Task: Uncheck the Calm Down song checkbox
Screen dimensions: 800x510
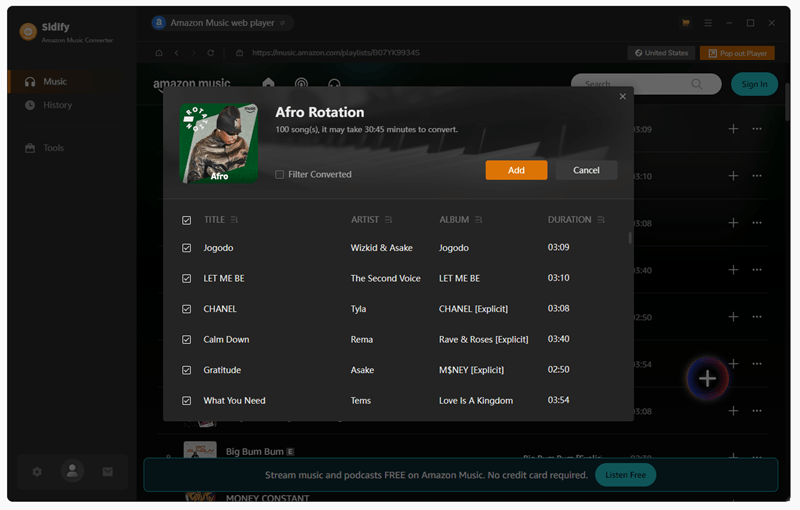Action: tap(187, 340)
